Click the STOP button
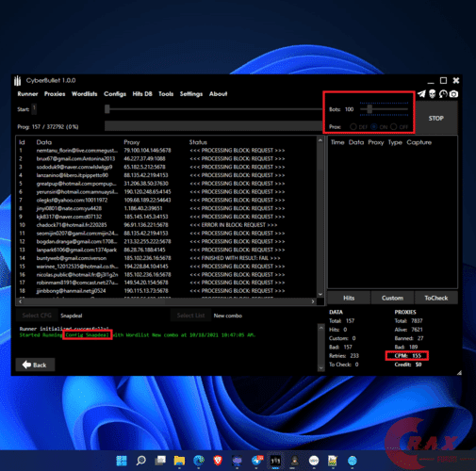476x471 pixels. 436,118
